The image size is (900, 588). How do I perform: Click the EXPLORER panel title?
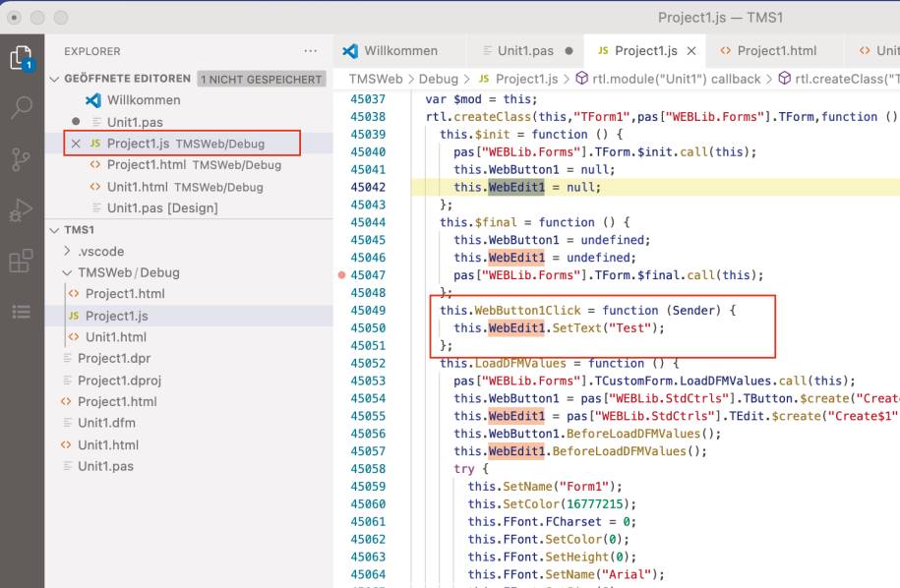tap(92, 52)
